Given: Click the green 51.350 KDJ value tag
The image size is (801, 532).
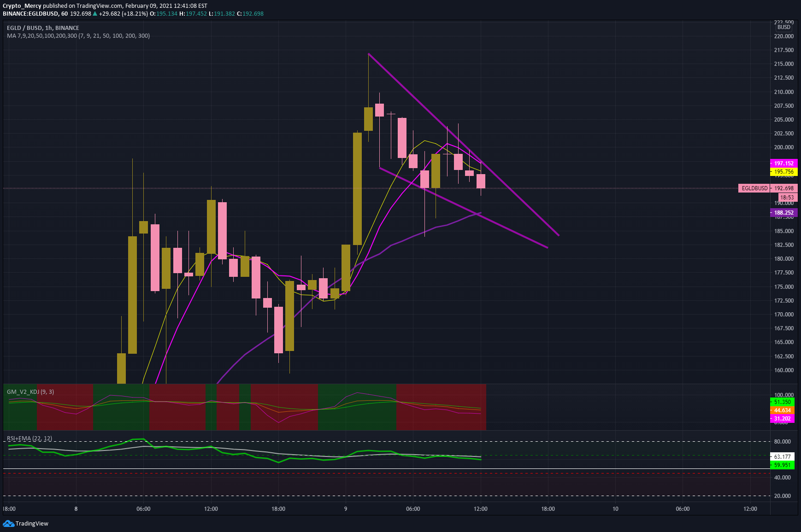Looking at the screenshot, I should click(783, 402).
